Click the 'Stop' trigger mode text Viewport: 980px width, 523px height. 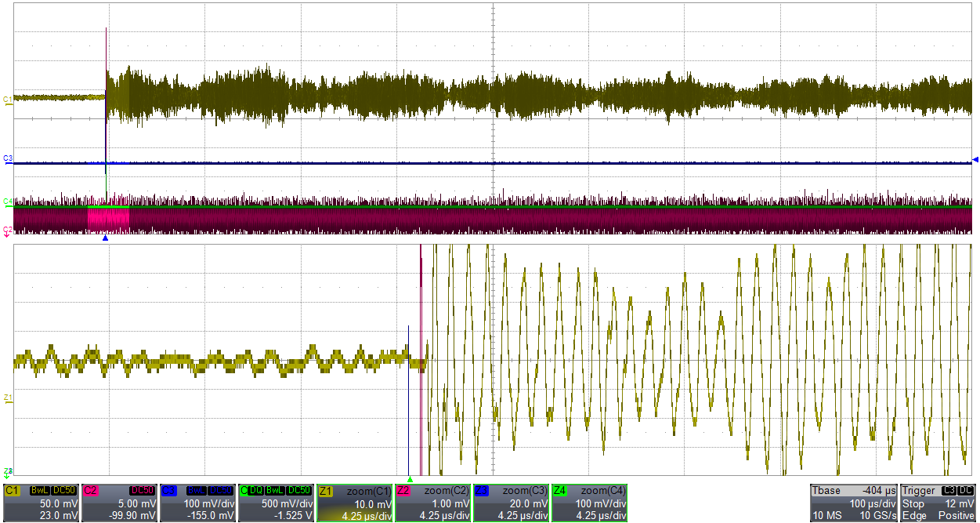pyautogui.click(x=913, y=503)
